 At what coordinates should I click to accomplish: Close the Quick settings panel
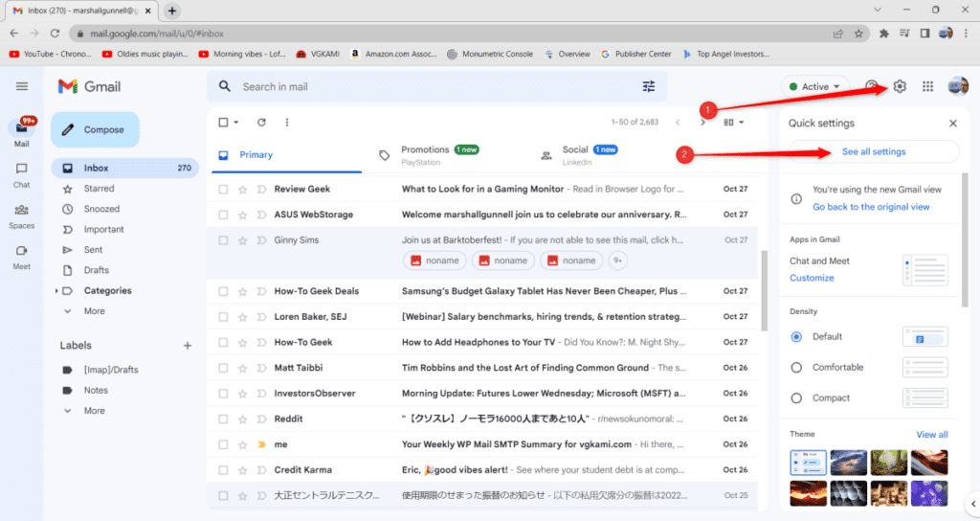coord(953,124)
